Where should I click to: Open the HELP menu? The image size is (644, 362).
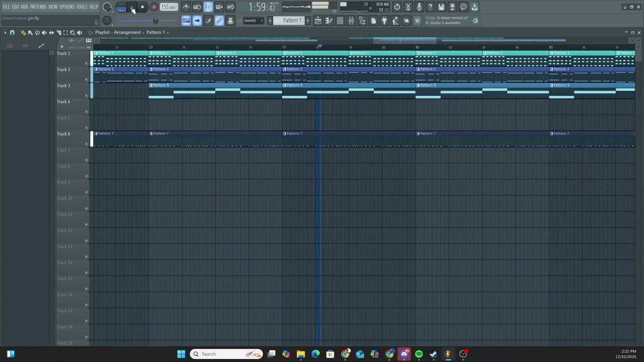tap(94, 7)
